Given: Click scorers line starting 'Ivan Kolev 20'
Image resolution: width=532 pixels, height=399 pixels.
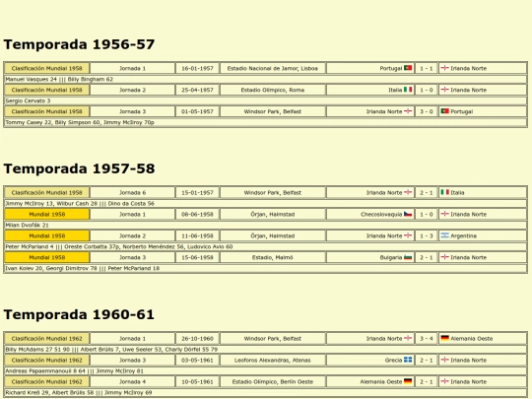Looking at the screenshot, I should 266,268.
